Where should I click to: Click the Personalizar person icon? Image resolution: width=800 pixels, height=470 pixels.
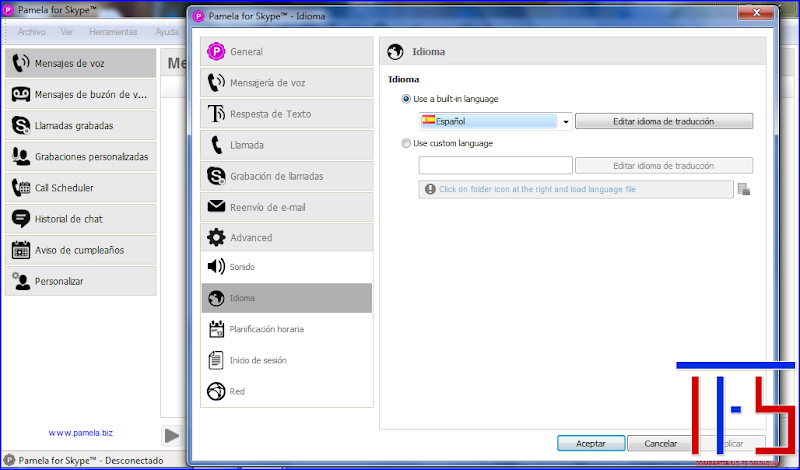tap(20, 281)
